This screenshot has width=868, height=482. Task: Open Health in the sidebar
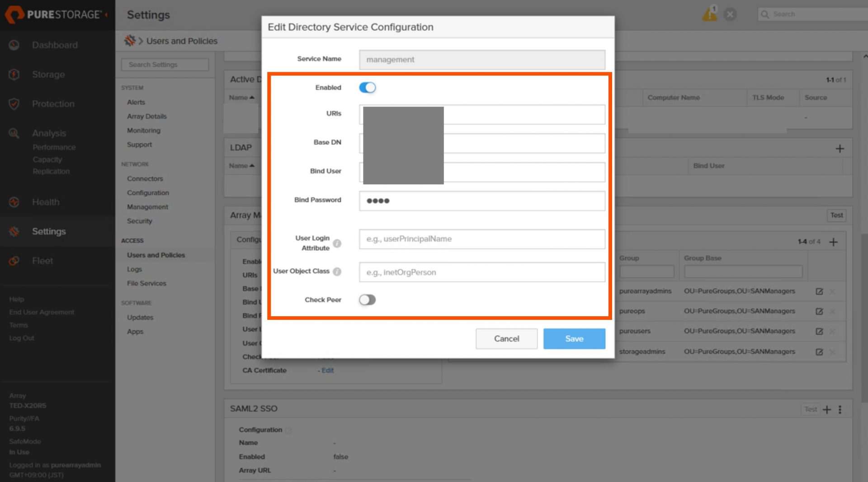pyautogui.click(x=46, y=202)
